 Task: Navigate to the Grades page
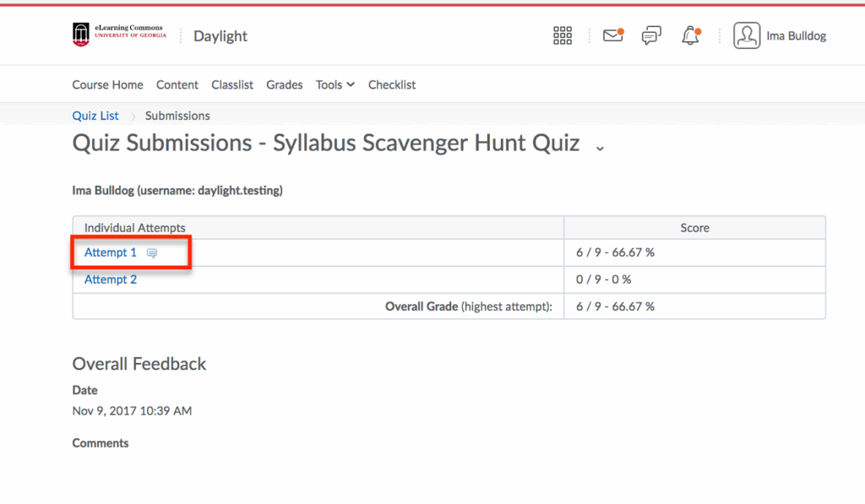285,84
